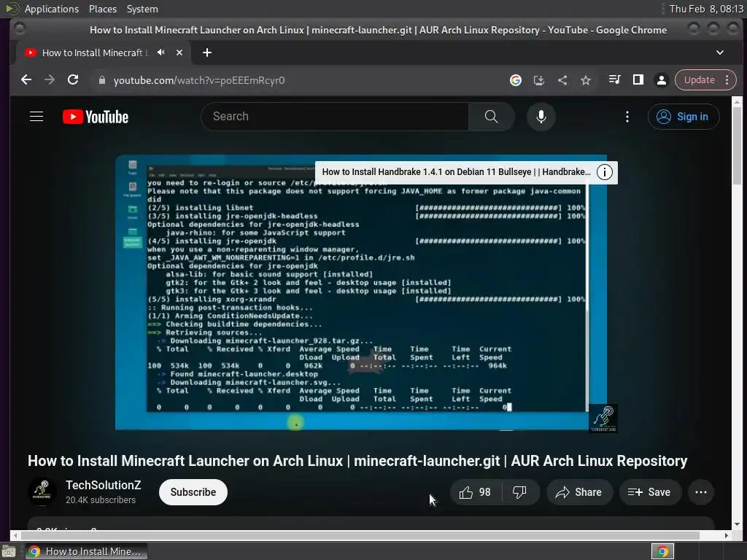Open the YouTube hamburger guide menu
747x560 pixels.
pyautogui.click(x=36, y=117)
